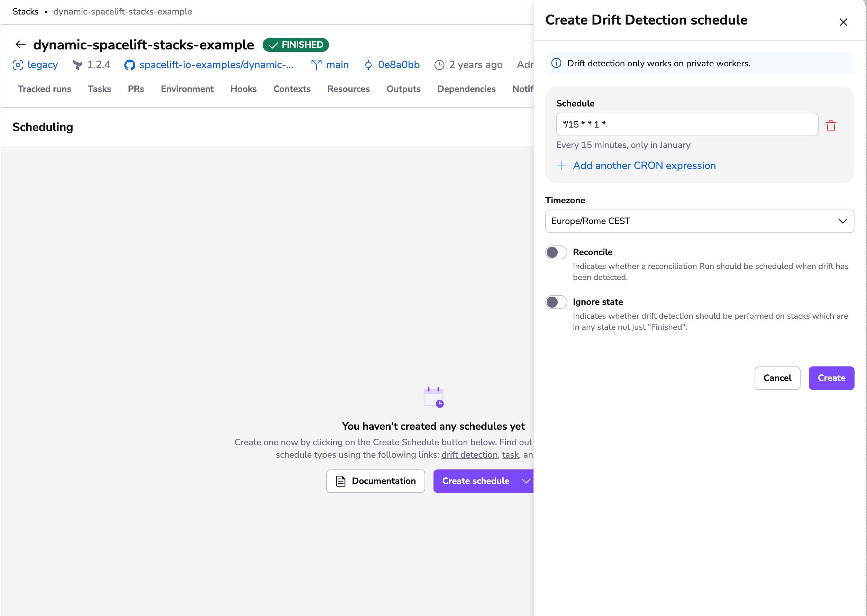Image resolution: width=867 pixels, height=616 pixels.
Task: Open the Timezone dropdown showing Europe/Rome CEST
Action: pos(699,221)
